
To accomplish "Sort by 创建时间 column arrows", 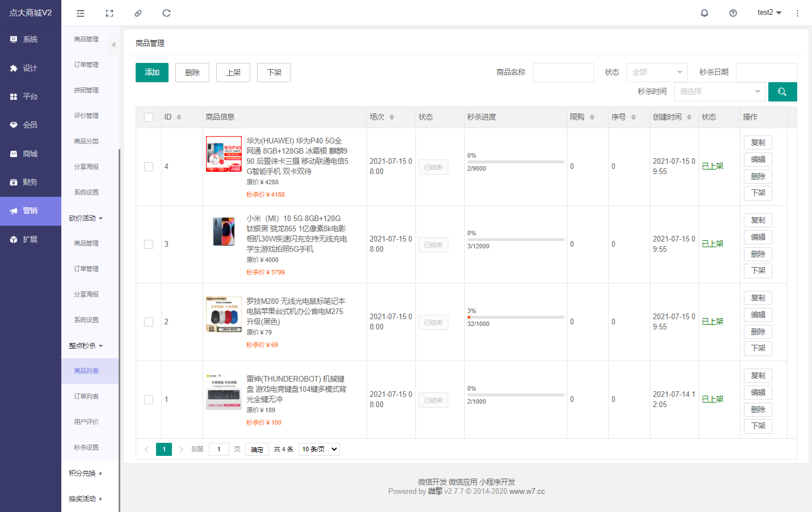I will click(x=689, y=117).
